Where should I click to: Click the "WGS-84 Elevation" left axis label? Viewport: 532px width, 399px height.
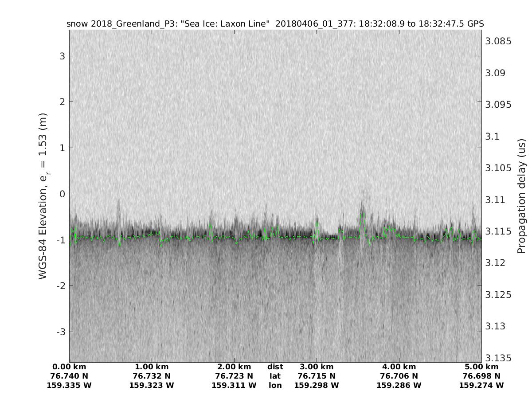(x=43, y=196)
